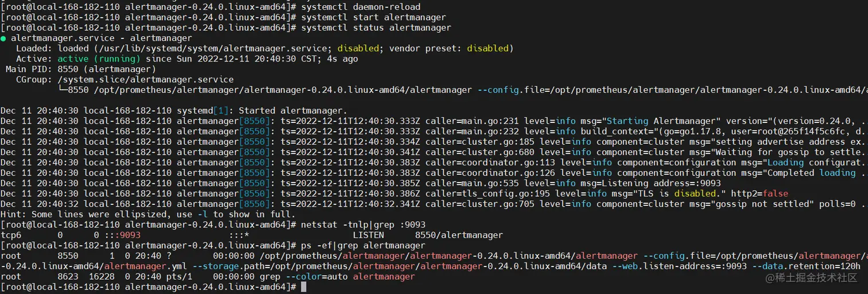This screenshot has height=294, width=868.
Task: Click '8550/alertmanager' in netstat output
Action: coord(459,234)
